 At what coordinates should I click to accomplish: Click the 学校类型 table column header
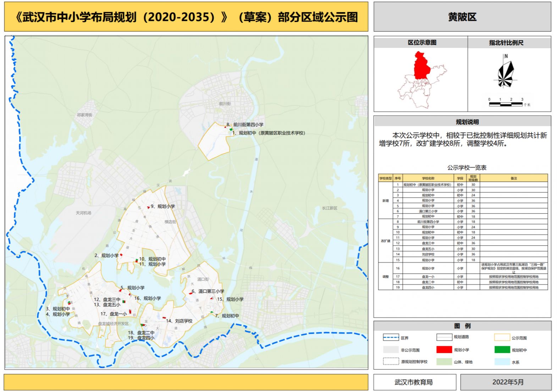[x=386, y=178]
